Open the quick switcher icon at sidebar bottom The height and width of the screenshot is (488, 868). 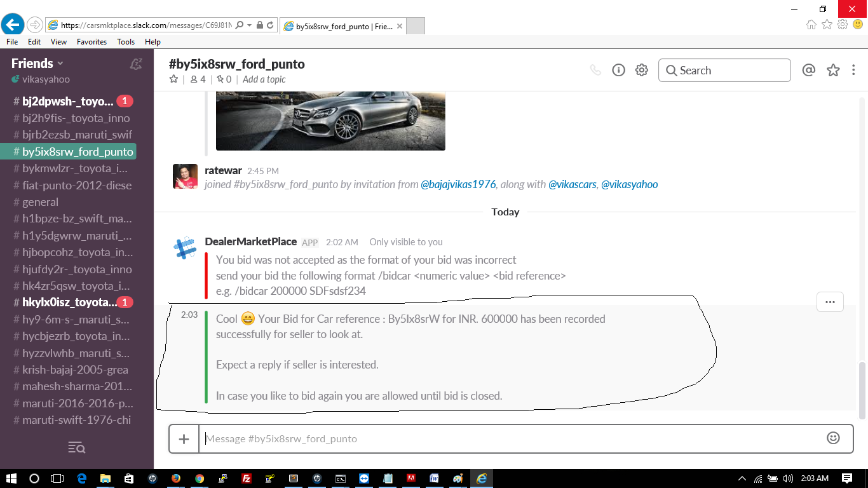click(x=76, y=448)
